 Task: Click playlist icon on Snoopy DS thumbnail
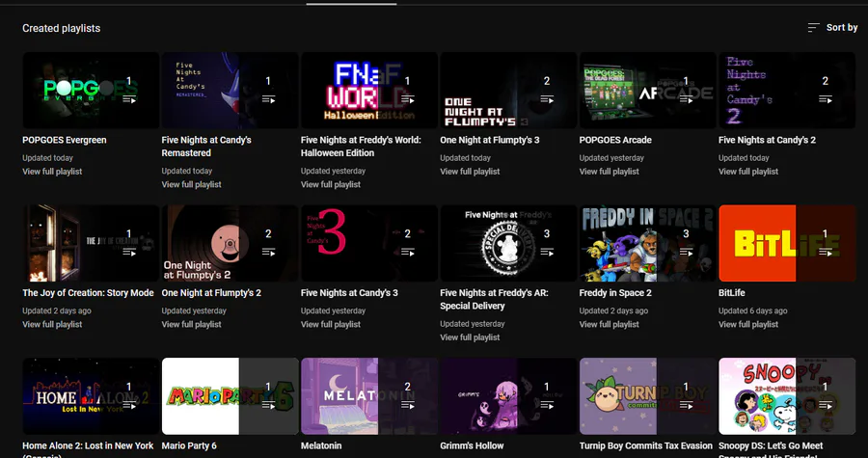(826, 406)
